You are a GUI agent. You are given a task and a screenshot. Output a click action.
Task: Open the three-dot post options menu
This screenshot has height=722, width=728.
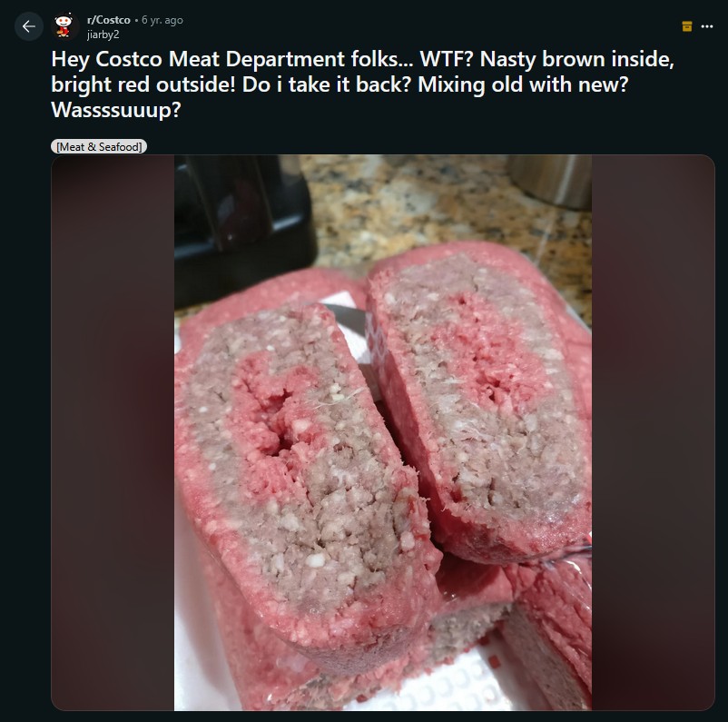[x=707, y=26]
